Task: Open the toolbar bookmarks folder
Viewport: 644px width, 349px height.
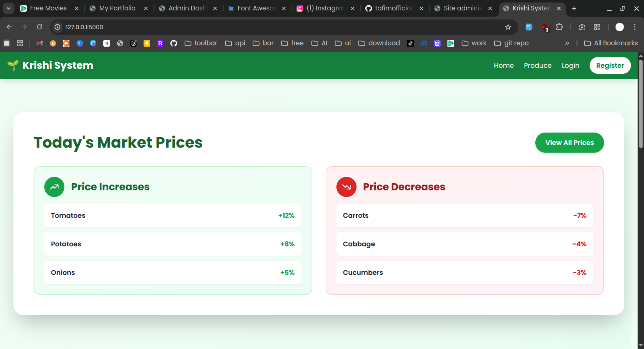Action: pyautogui.click(x=201, y=43)
